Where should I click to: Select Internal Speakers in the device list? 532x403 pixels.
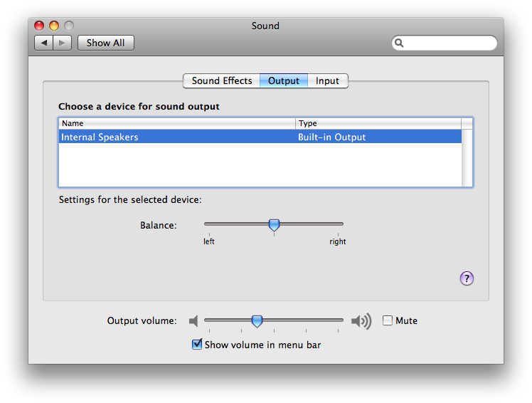260,137
